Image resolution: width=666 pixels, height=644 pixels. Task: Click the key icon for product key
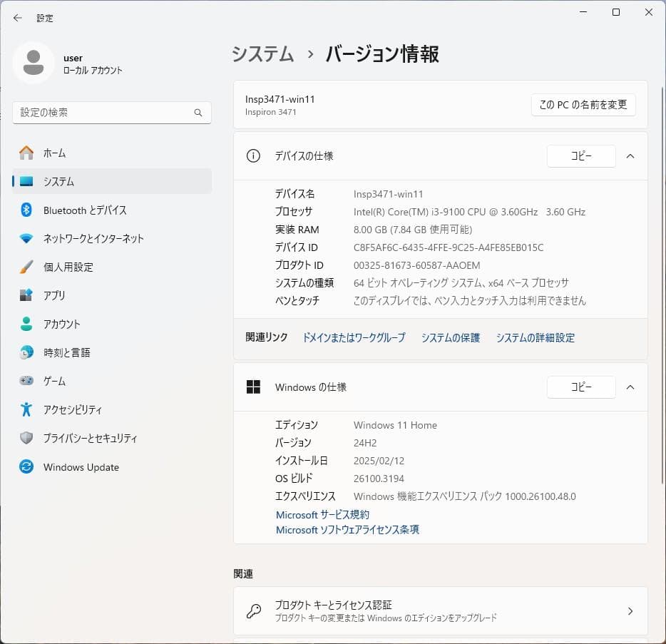tap(254, 611)
